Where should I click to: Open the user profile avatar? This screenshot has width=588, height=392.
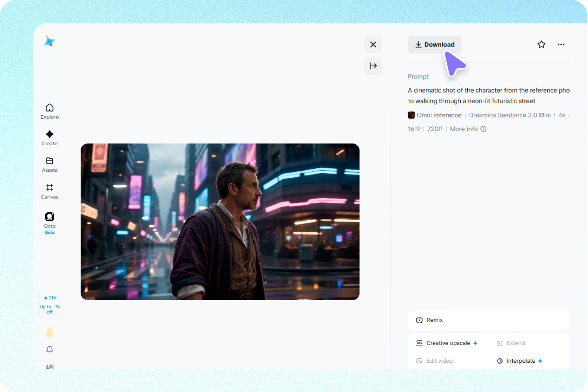[50, 332]
